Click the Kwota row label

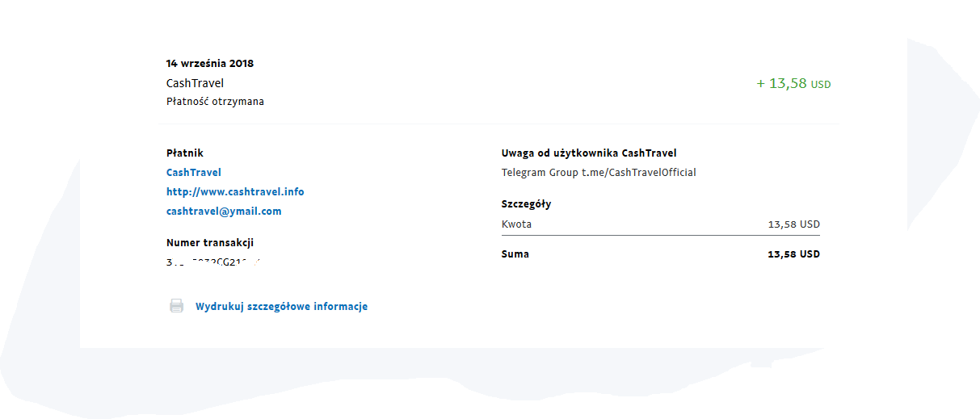tap(516, 224)
